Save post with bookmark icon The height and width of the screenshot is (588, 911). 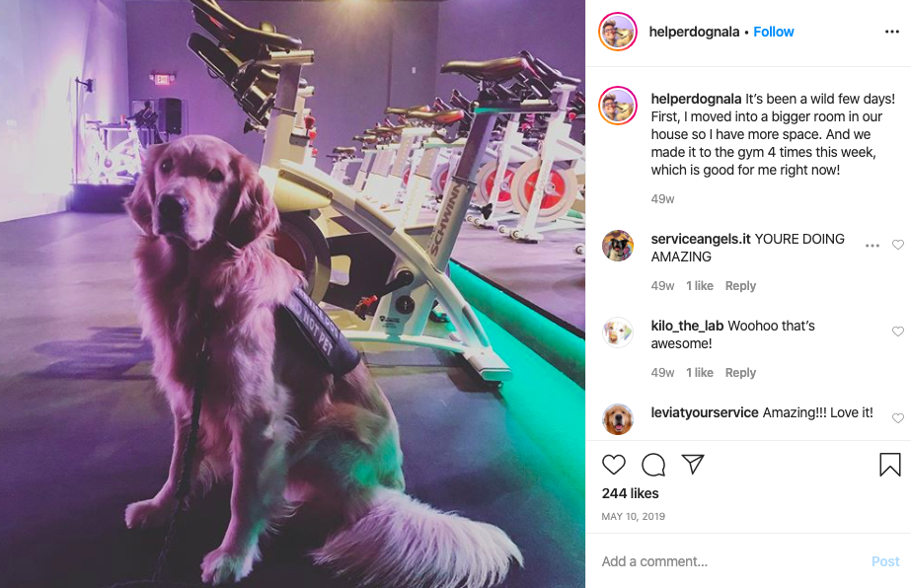[x=889, y=465]
